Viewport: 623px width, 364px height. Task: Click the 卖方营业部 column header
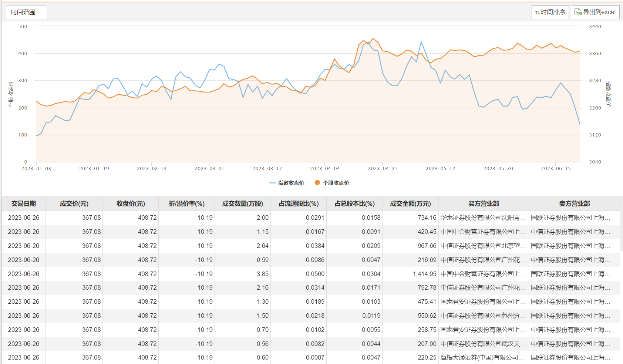(574, 204)
